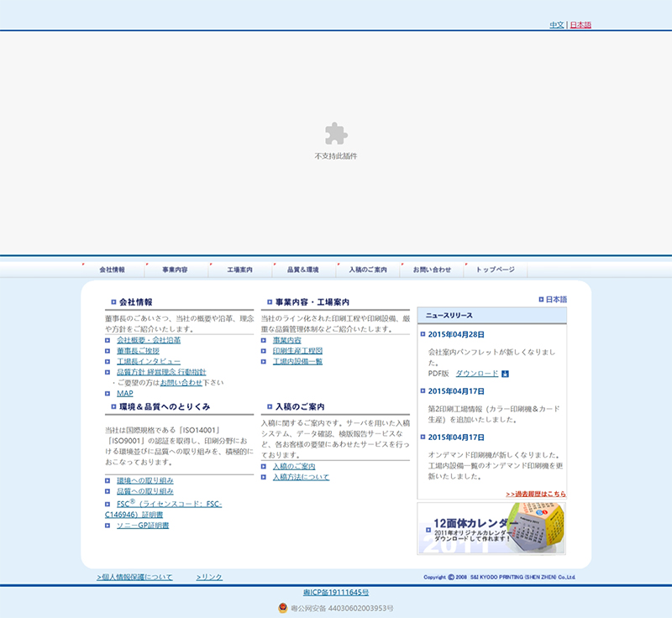
Task: Click the 12面体カレンダー banner image
Action: pyautogui.click(x=491, y=528)
